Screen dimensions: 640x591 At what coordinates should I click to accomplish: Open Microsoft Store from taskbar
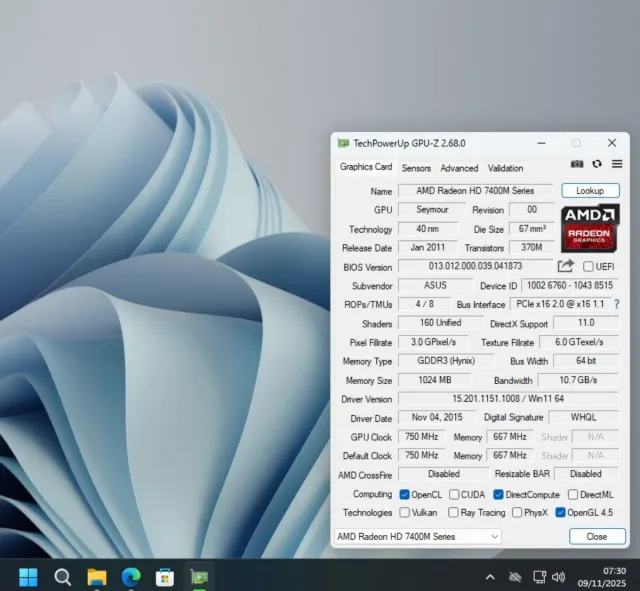165,577
